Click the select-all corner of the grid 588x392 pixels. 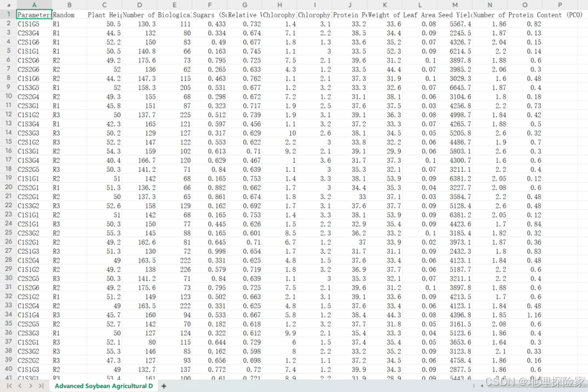(x=8, y=5)
